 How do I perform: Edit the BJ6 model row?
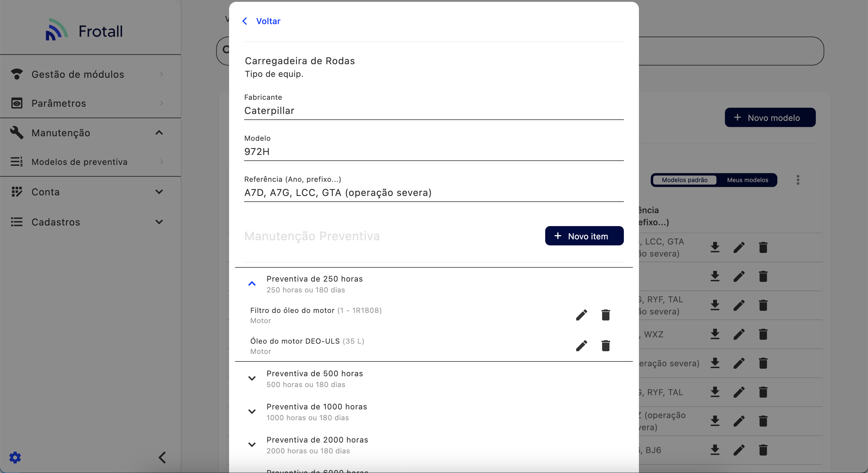739,450
